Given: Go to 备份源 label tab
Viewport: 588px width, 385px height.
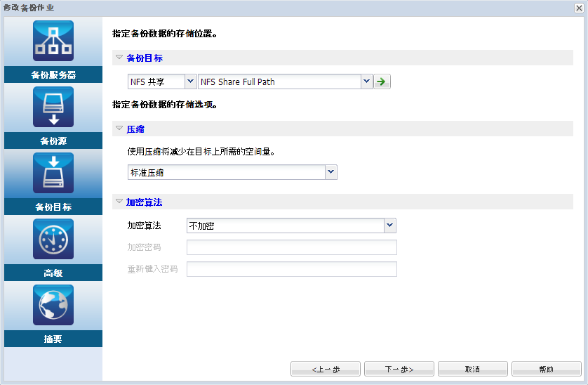Looking at the screenshot, I should tap(53, 141).
